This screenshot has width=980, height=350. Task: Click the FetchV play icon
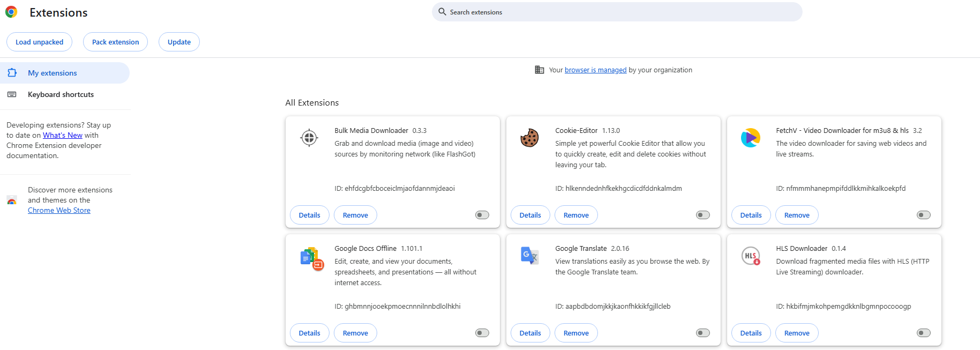751,138
